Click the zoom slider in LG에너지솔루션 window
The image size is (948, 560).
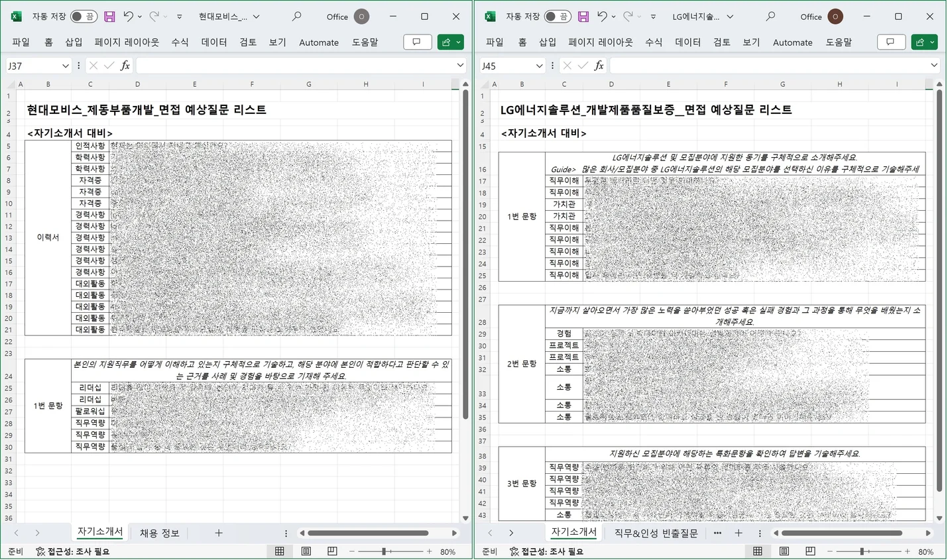[868, 551]
